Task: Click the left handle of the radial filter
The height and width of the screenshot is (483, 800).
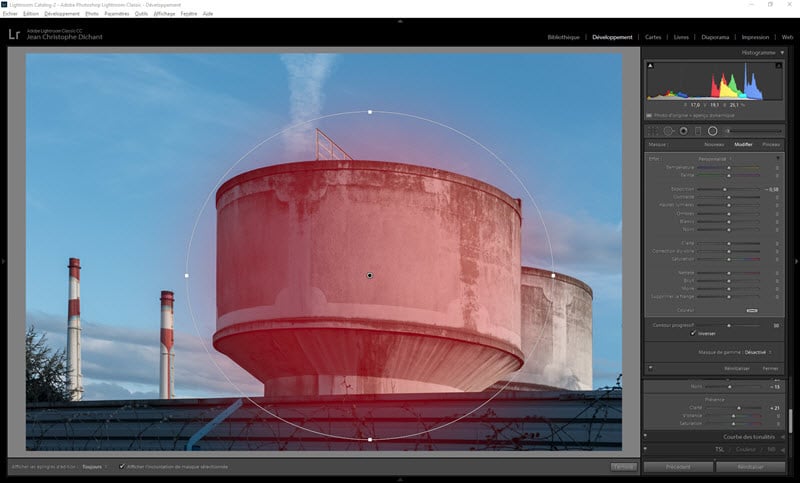Action: (187, 275)
